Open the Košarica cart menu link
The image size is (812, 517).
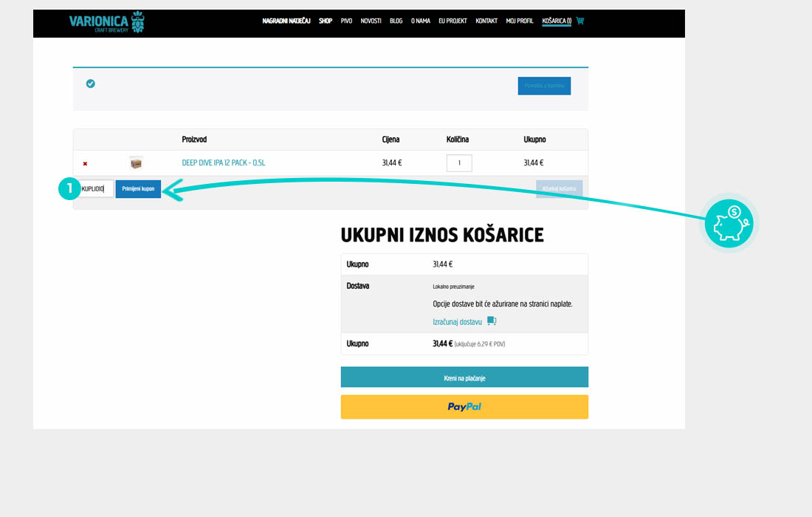pyautogui.click(x=557, y=21)
